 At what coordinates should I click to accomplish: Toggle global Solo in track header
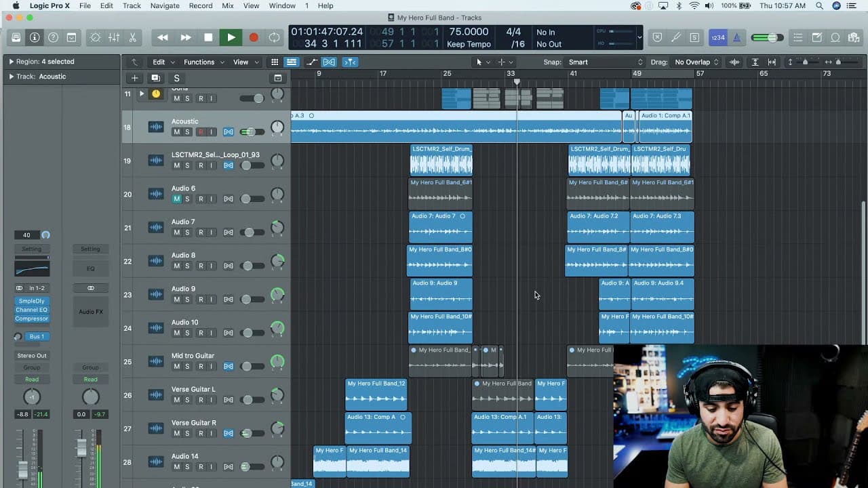point(176,78)
